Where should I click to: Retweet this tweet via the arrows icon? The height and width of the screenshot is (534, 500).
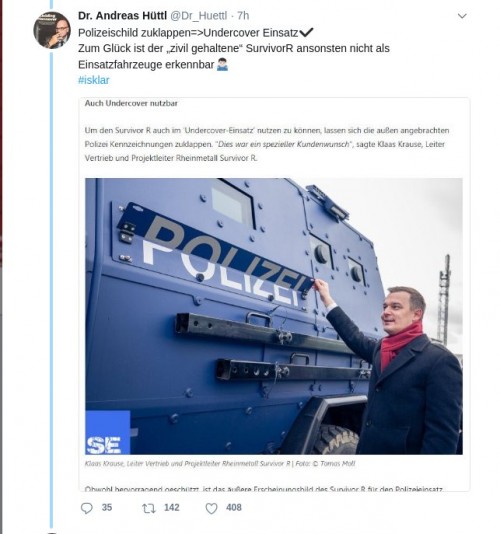[149, 508]
